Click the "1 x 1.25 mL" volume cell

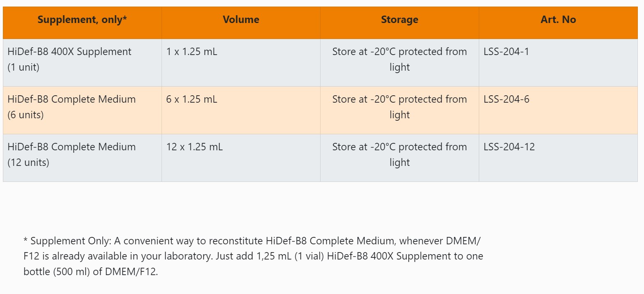click(192, 52)
